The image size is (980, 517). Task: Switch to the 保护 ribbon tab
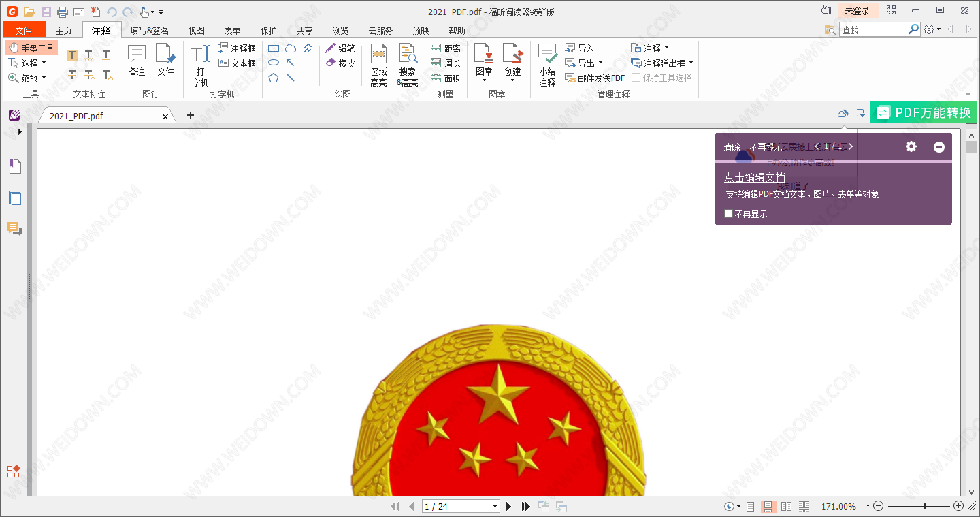269,31
